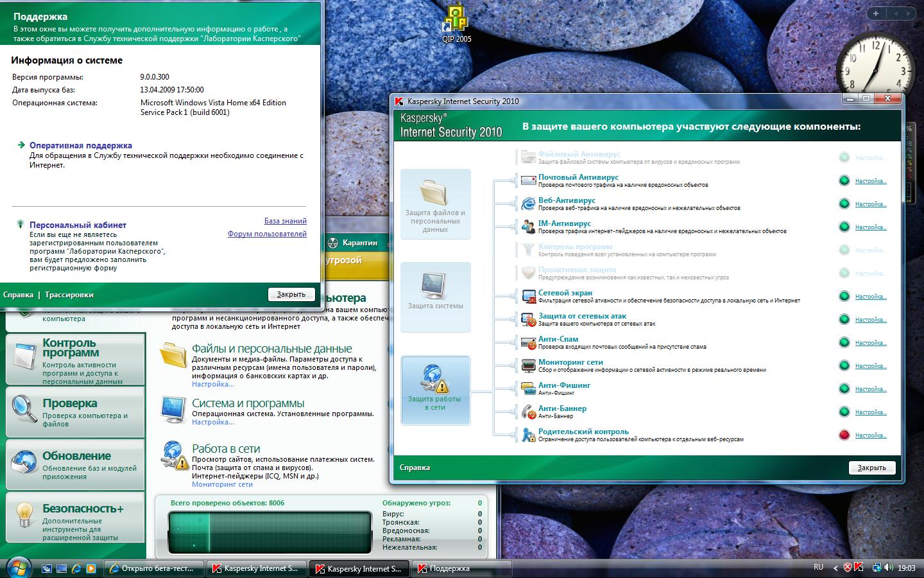Toggle the Почтовый Антивирус status indicator
The width and height of the screenshot is (924, 578).
point(844,180)
